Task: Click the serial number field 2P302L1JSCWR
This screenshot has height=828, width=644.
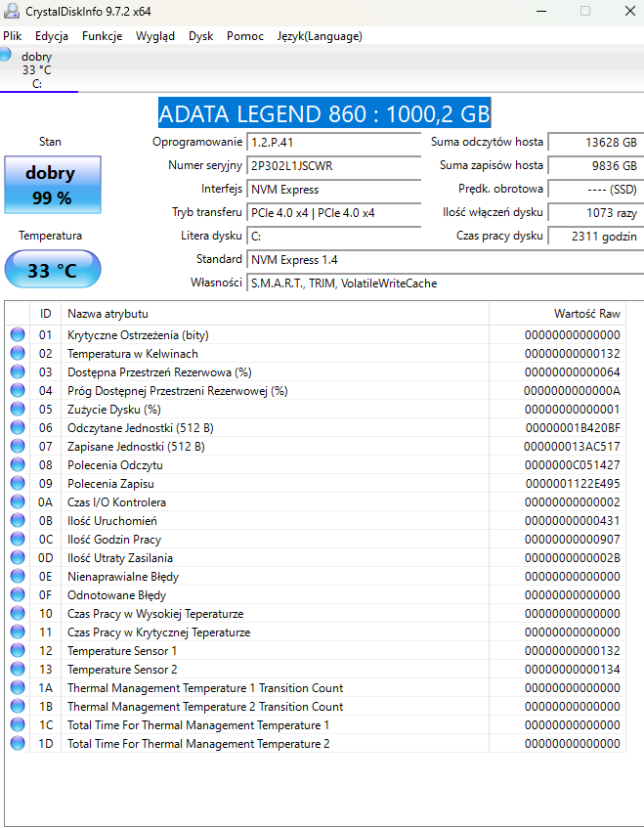Action: [333, 166]
